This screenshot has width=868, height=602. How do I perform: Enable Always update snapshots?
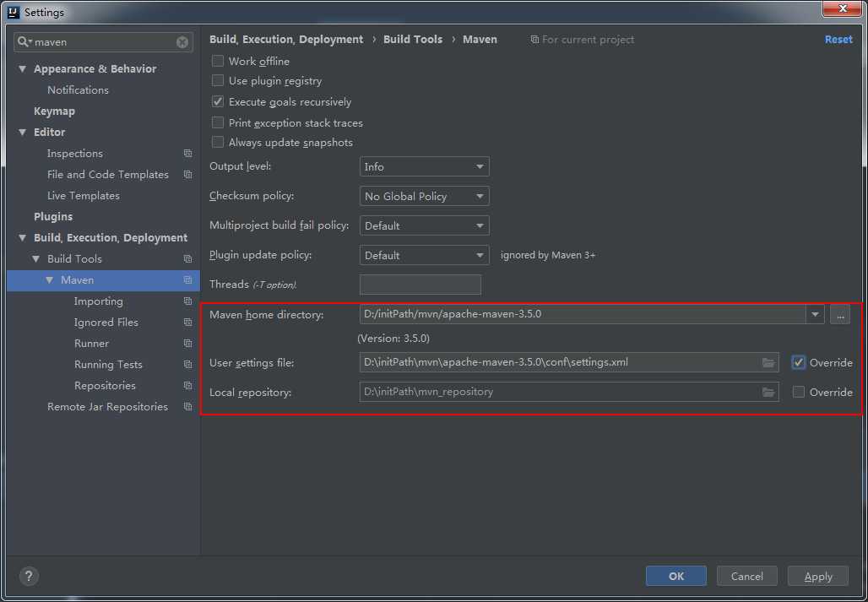point(218,142)
